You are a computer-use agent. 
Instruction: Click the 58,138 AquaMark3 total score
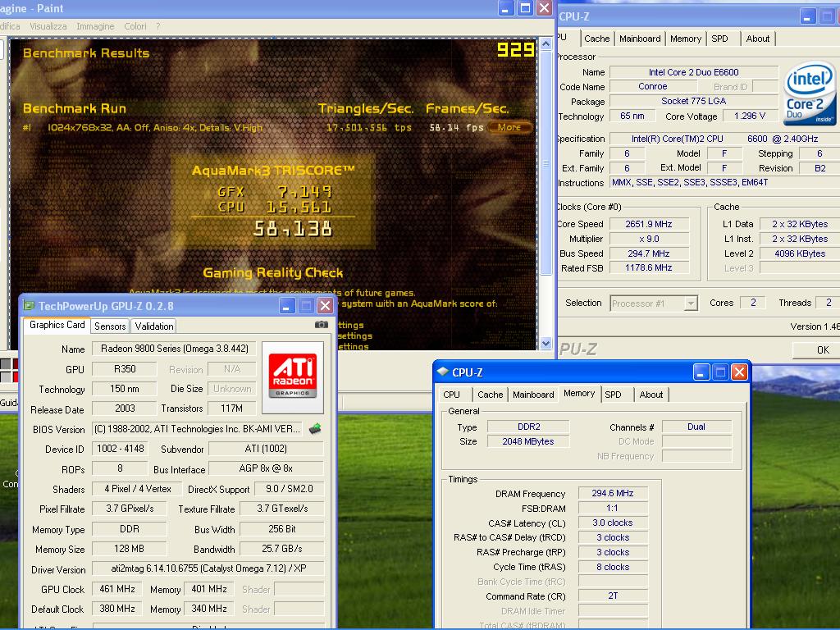293,230
